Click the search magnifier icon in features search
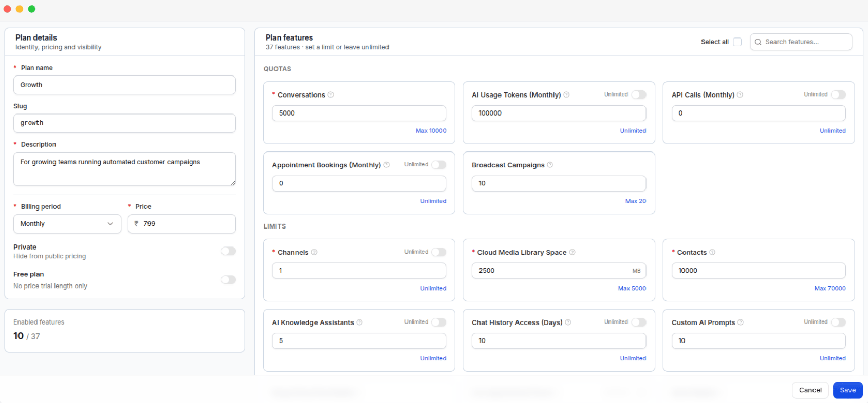The image size is (868, 418). pyautogui.click(x=758, y=42)
